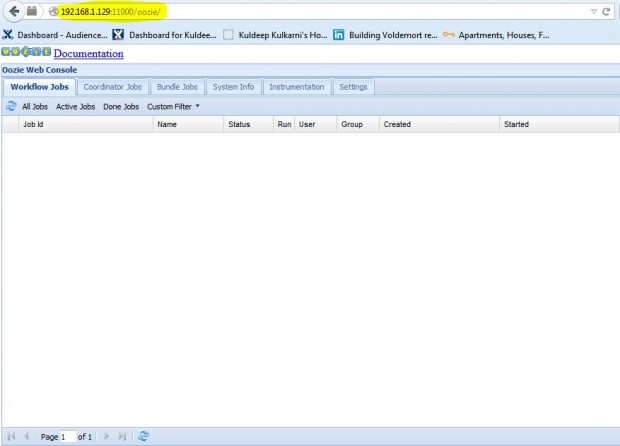Screen dimensions: 620x446
Task: Go to the last page using pagination arrow
Action: coord(122,437)
